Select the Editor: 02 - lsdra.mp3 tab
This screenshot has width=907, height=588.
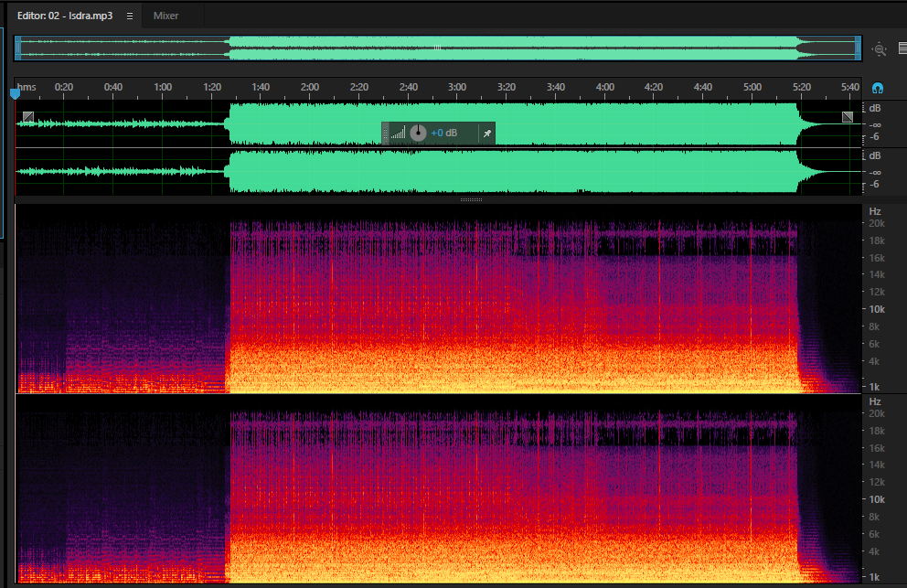[x=65, y=16]
